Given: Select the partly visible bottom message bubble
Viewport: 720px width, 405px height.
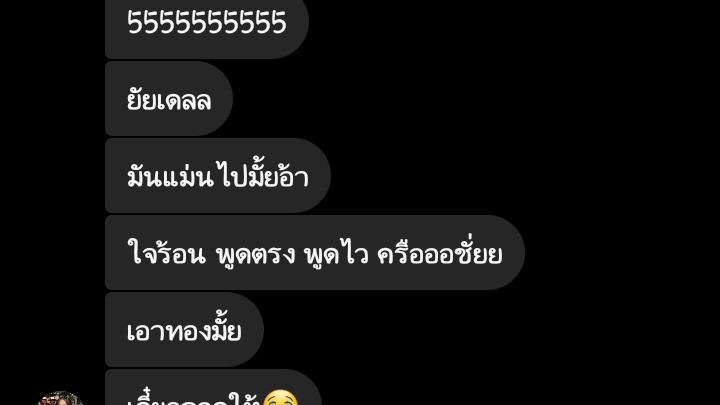Looking at the screenshot, I should [x=214, y=388].
